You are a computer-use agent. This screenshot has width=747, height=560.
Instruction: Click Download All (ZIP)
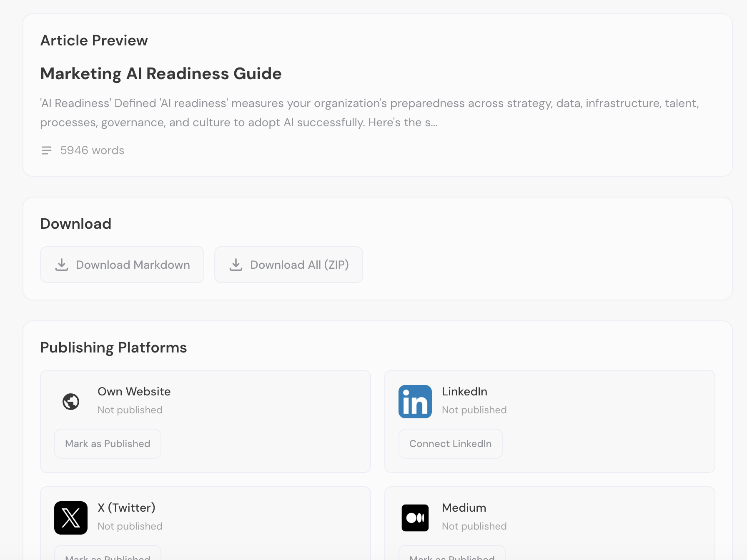point(288,265)
